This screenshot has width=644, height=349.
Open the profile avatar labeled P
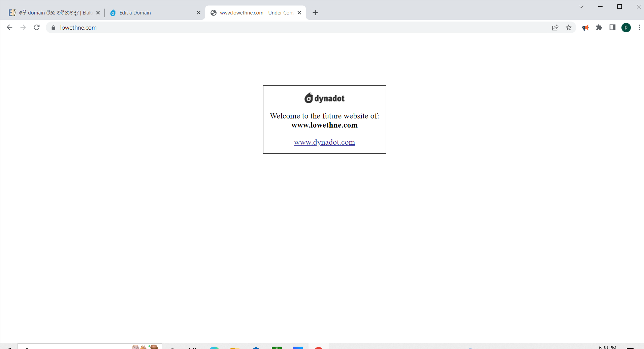(x=626, y=28)
